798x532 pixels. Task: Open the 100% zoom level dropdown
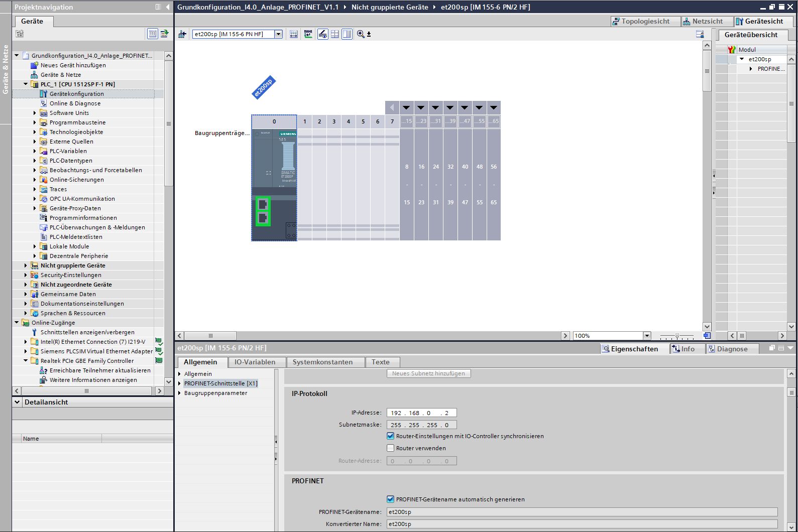[x=647, y=336]
